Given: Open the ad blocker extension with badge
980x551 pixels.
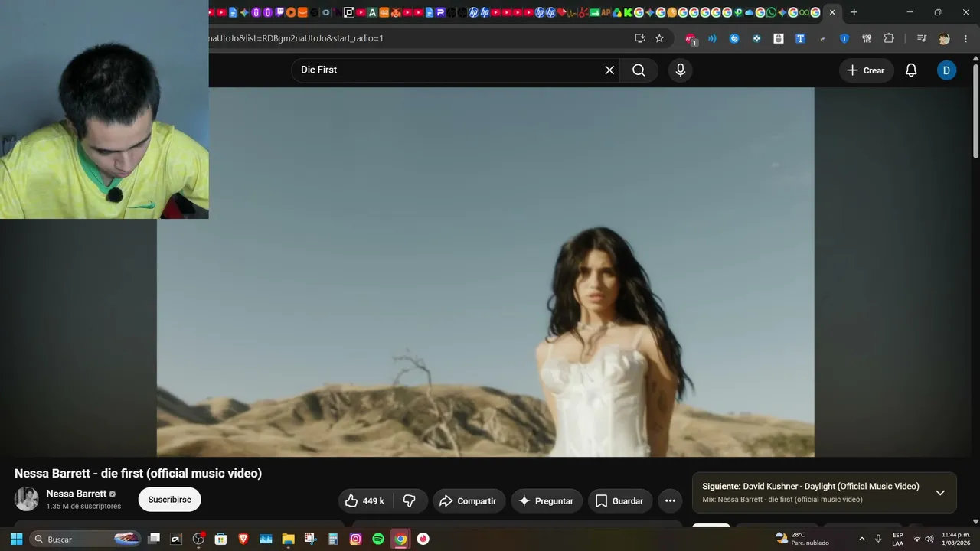Looking at the screenshot, I should (x=691, y=38).
